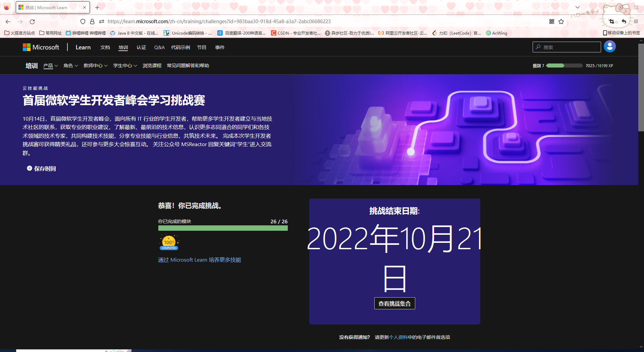Open the site permissions icon

click(102, 21)
